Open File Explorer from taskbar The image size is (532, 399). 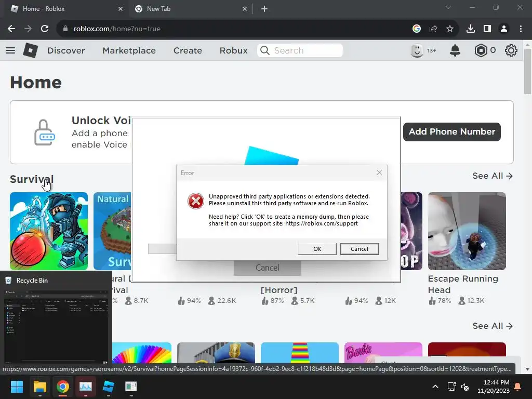pyautogui.click(x=39, y=387)
